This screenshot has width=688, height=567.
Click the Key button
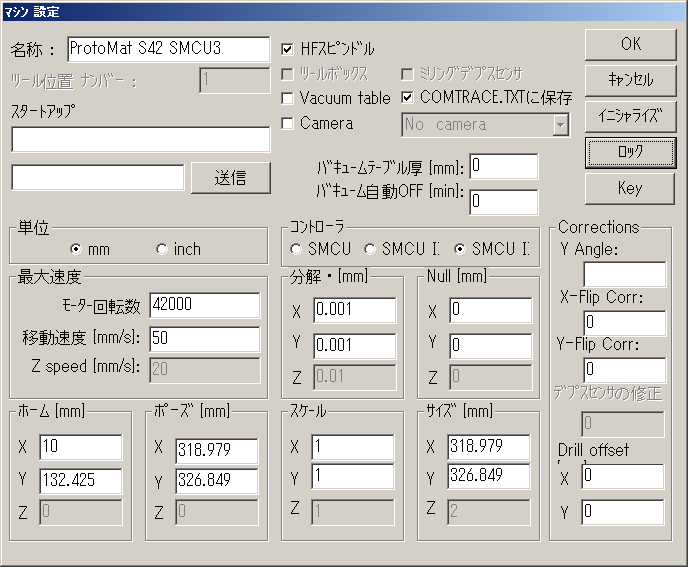630,188
